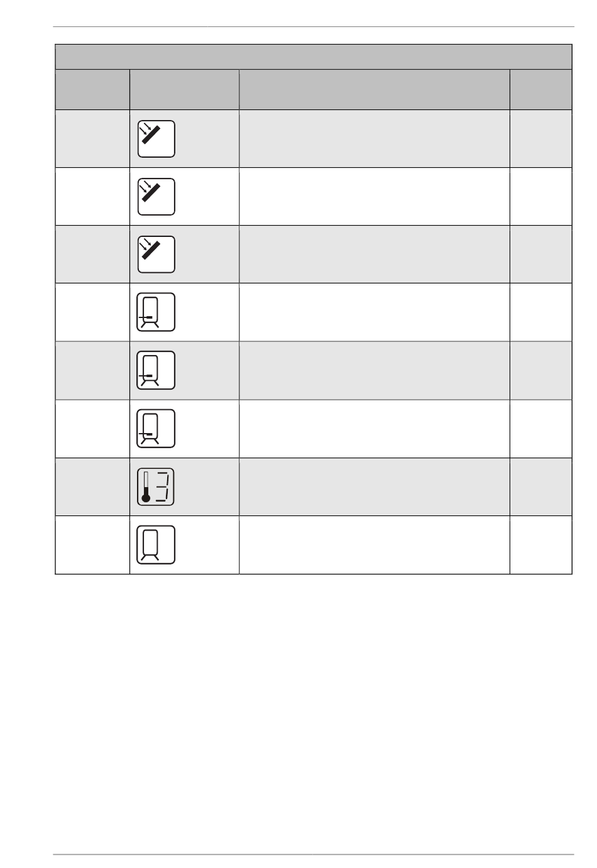Screen dimensions: 597x868
Task: Click the solar collector icon in first table row
Action: click(x=156, y=139)
